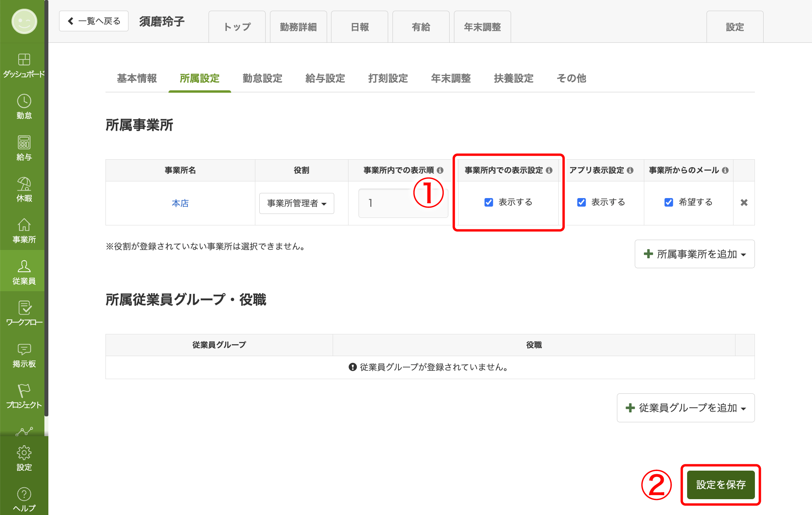
Task: Switch to the 日報 tab
Action: 360,27
